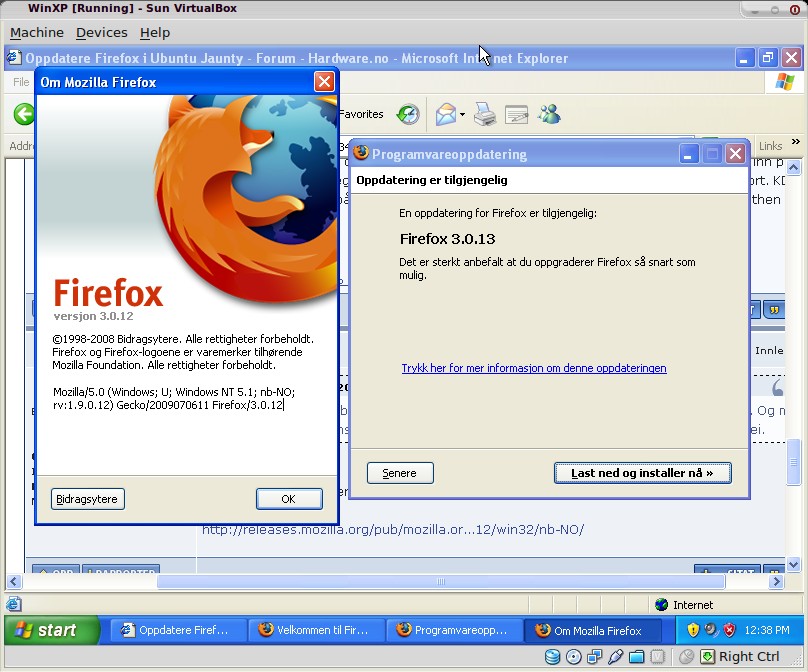Switch to Velkommen til Fir… taskbar item
The image size is (808, 672).
point(315,630)
